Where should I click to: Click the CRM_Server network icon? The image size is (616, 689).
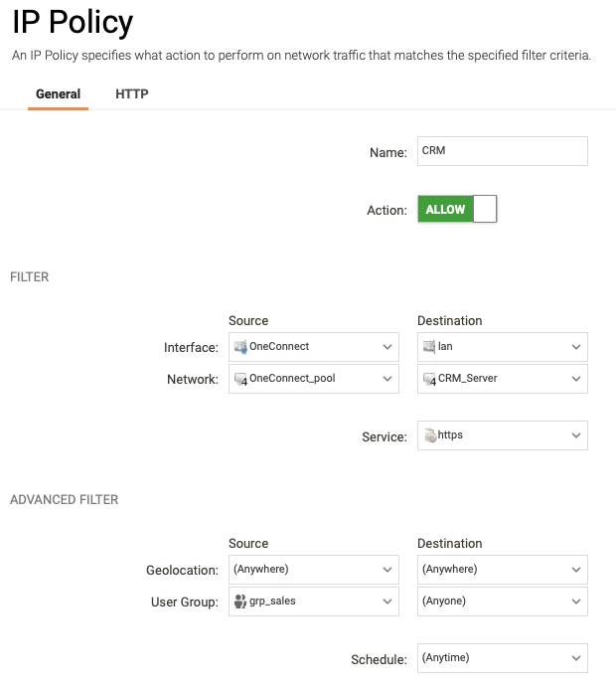(429, 379)
